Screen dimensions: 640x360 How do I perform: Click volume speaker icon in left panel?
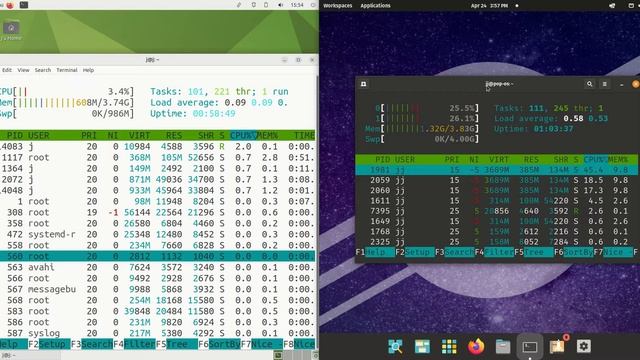280,5
